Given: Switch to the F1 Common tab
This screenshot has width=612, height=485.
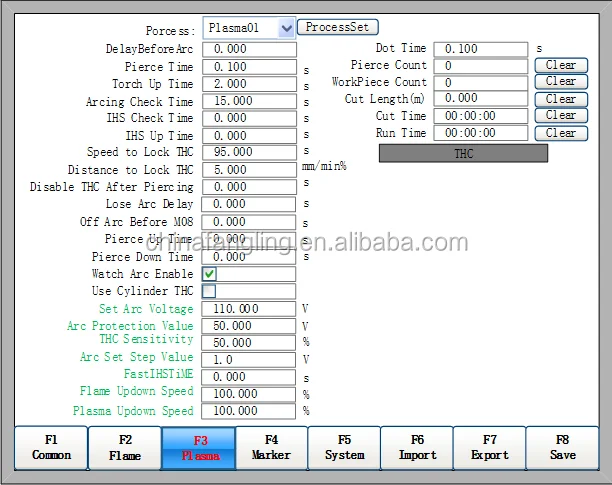Looking at the screenshot, I should tap(51, 448).
